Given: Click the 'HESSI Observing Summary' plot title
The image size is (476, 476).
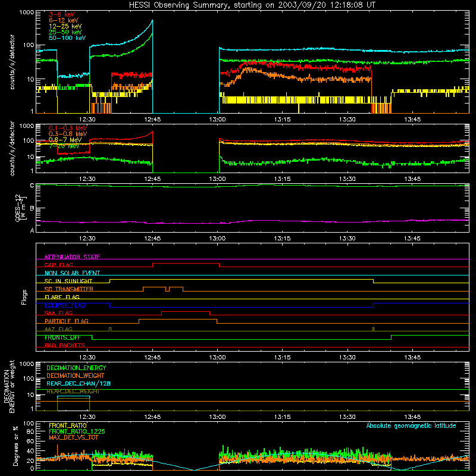Looking at the screenshot, I should [x=252, y=5].
